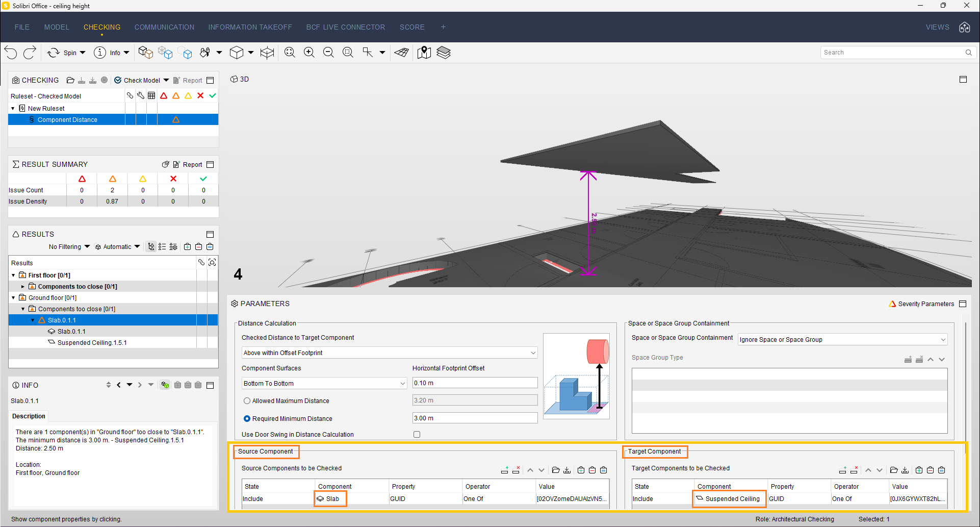Image resolution: width=980 pixels, height=527 pixels.
Task: Select Allowed Maximum Distance radio button
Action: (x=247, y=401)
